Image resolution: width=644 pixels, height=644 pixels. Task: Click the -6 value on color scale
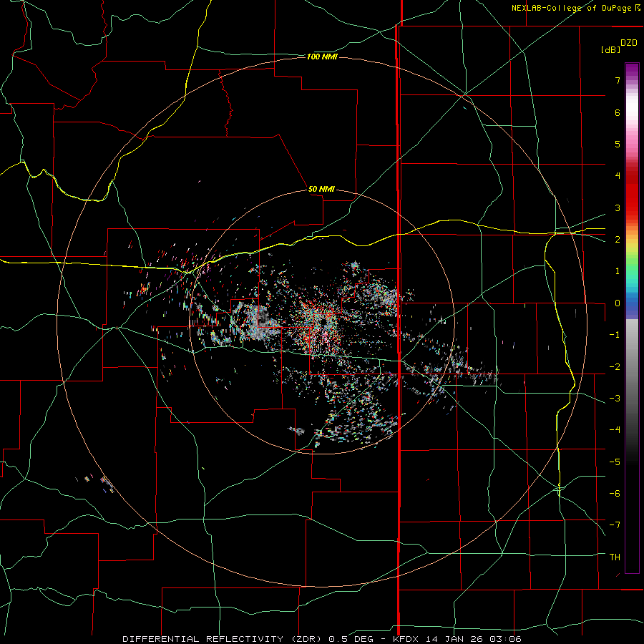615,494
